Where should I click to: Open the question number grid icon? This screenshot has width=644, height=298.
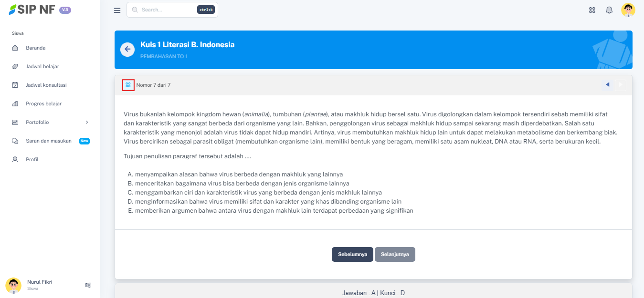tap(128, 85)
